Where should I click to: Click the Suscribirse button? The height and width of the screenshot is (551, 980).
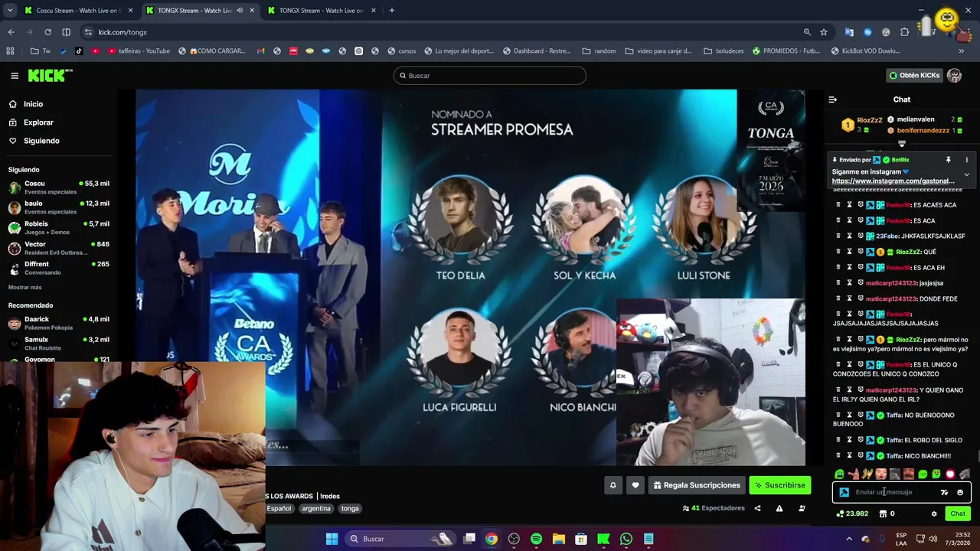(x=779, y=485)
